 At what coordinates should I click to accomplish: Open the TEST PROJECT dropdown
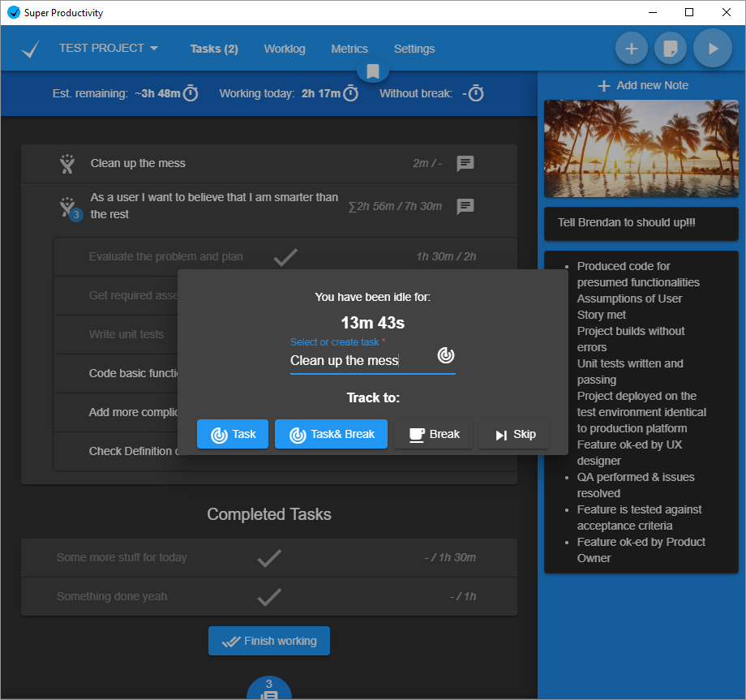109,49
